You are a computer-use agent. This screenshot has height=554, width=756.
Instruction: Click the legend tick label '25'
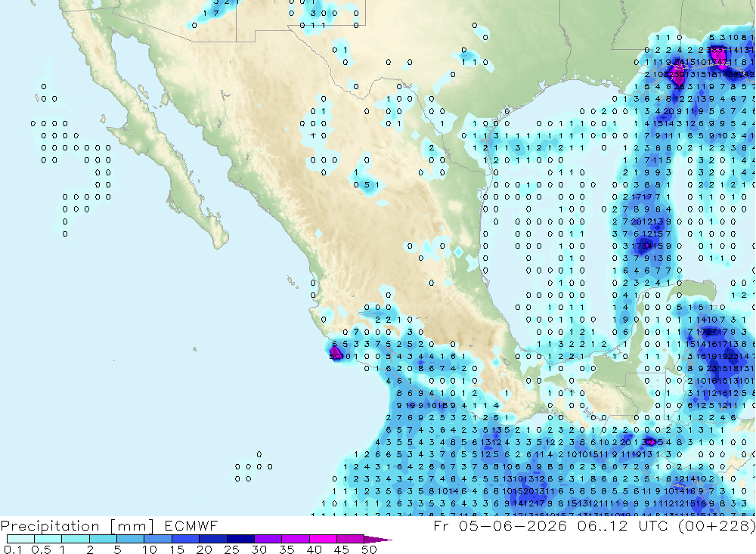(231, 549)
